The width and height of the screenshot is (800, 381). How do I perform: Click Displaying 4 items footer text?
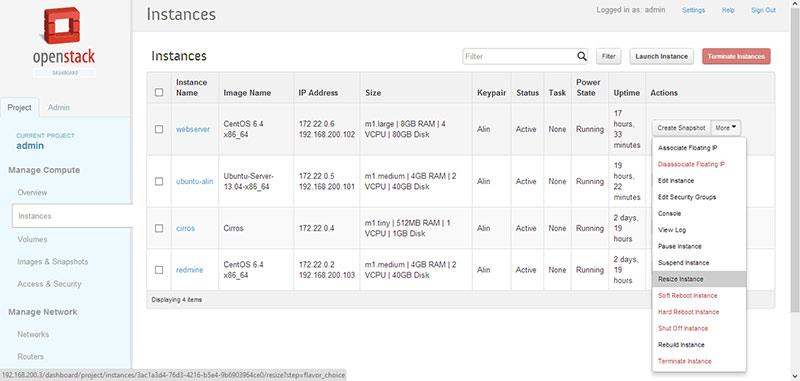click(177, 300)
